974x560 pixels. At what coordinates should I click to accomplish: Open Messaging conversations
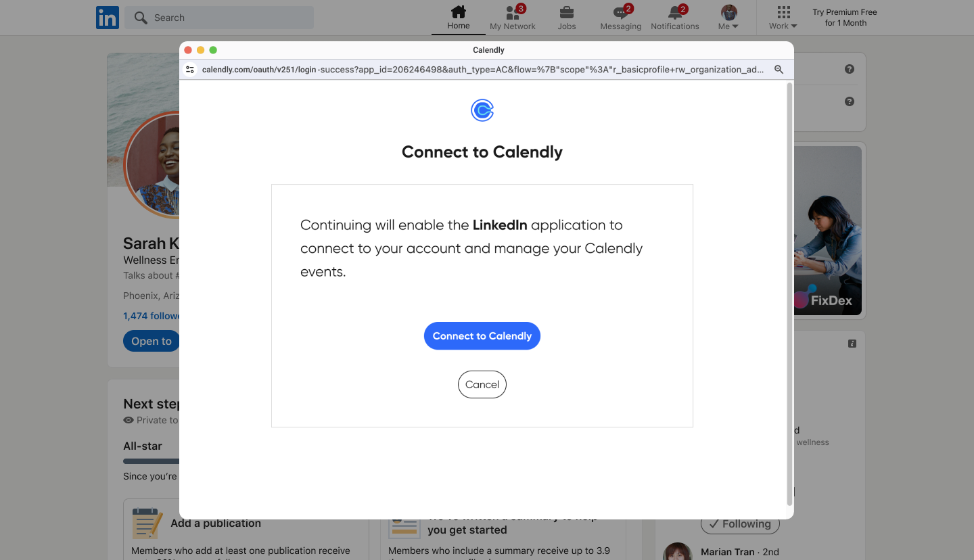coord(620,16)
